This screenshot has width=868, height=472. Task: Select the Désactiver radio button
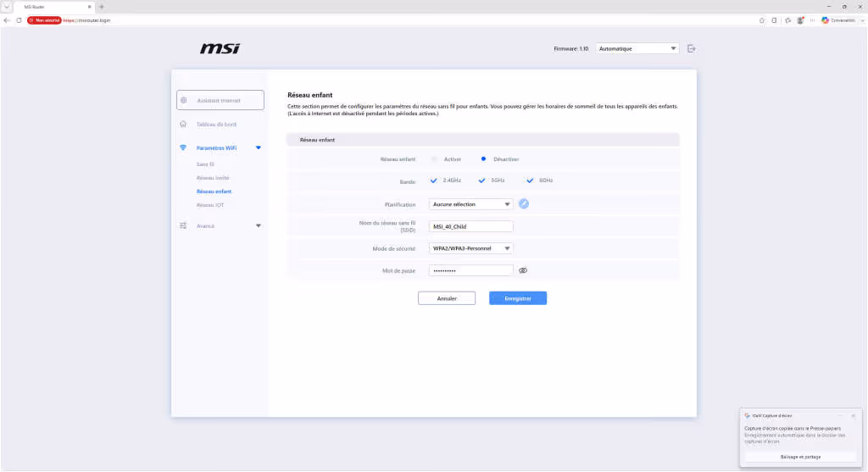483,159
